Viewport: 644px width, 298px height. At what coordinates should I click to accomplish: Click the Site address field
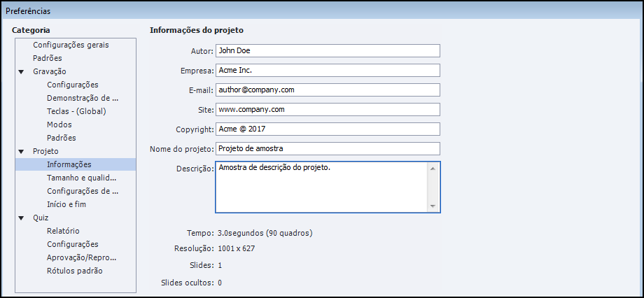pos(327,109)
